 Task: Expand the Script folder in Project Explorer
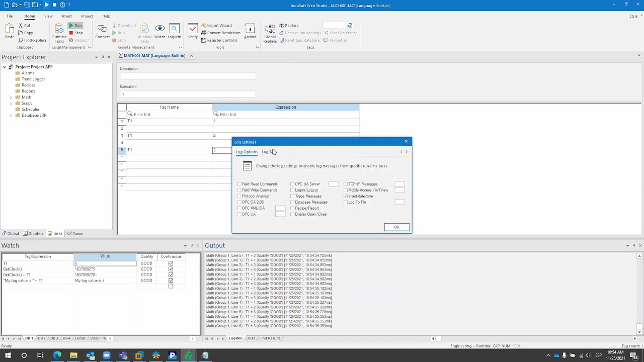tap(11, 103)
